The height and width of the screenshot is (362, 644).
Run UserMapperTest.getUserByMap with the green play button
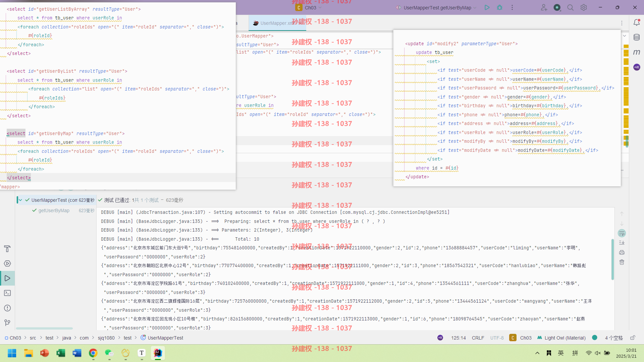(487, 7)
